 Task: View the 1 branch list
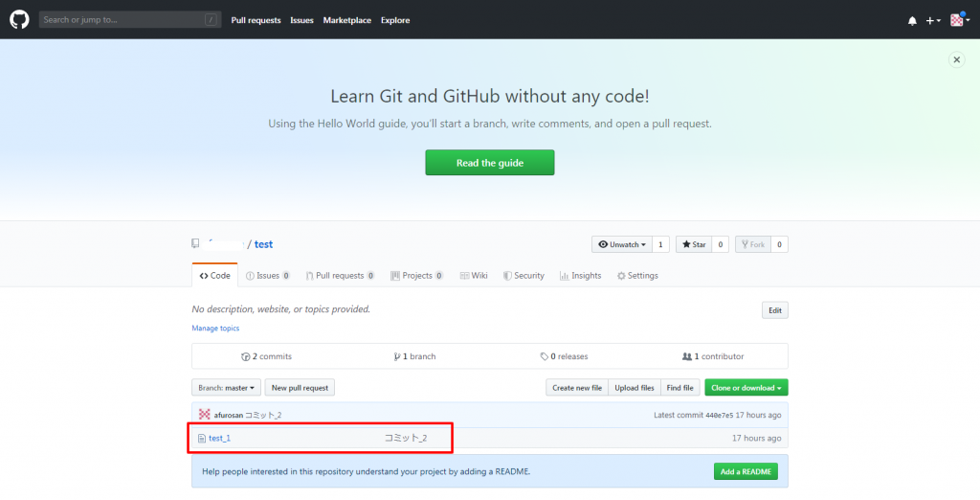(415, 356)
